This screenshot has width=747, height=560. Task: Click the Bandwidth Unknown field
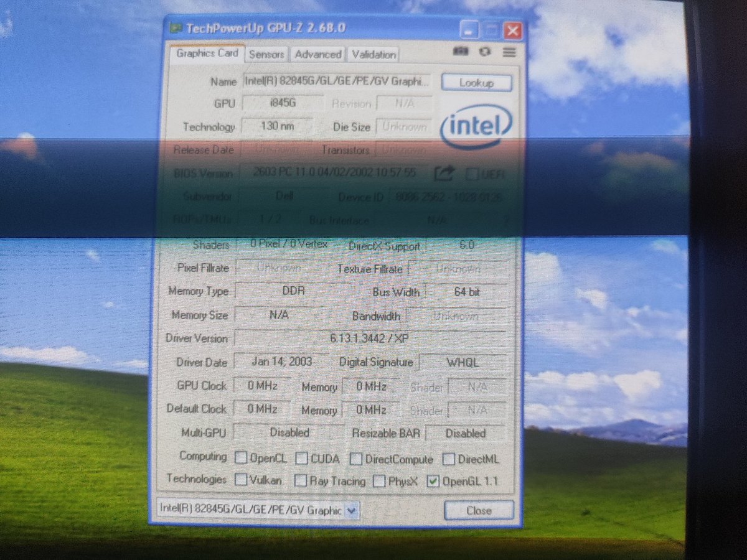(x=456, y=316)
